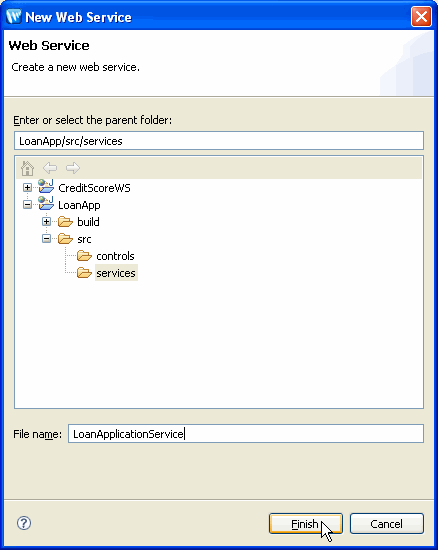
Task: Click the Cancel button
Action: pos(387,524)
